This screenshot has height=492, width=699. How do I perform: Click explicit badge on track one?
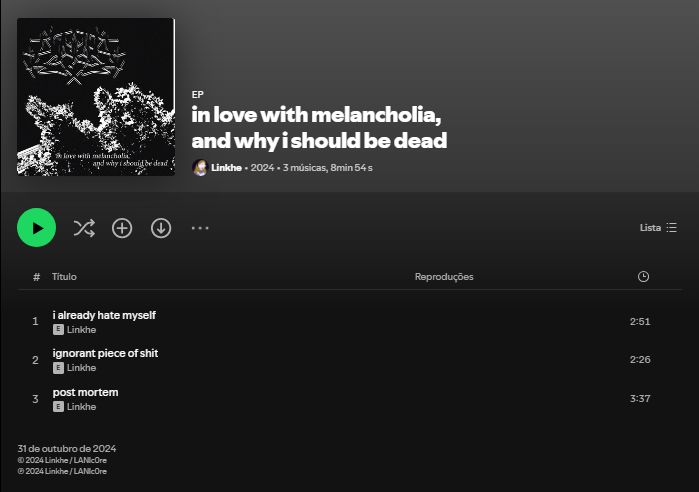58,330
